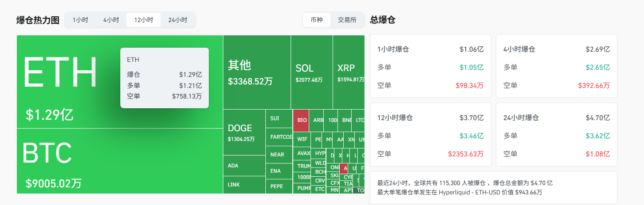Viewport: 644px width, 205px height.
Task: Click the PUMP heatmap cell
Action: click(302, 188)
